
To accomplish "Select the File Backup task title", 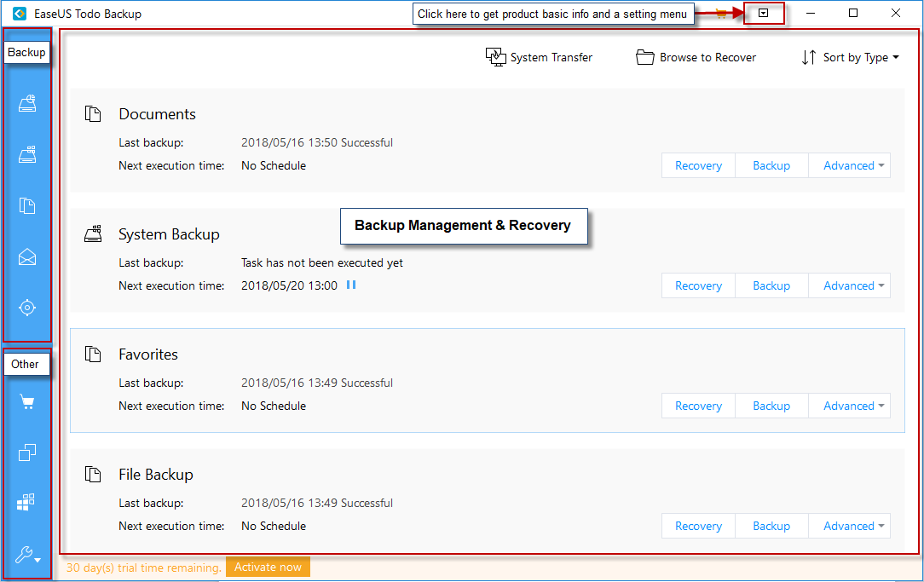I will tap(156, 474).
